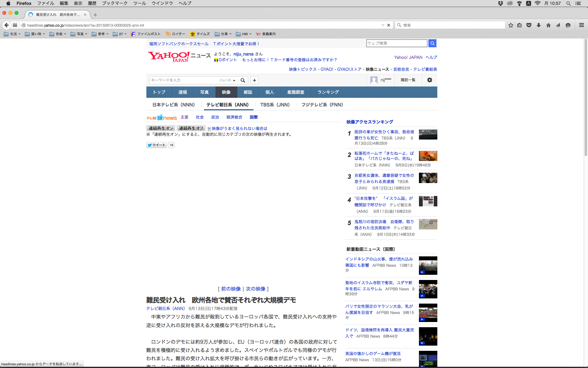The height and width of the screenshot is (368, 588).
Task: Click the blue web search magnifier button
Action: click(432, 43)
